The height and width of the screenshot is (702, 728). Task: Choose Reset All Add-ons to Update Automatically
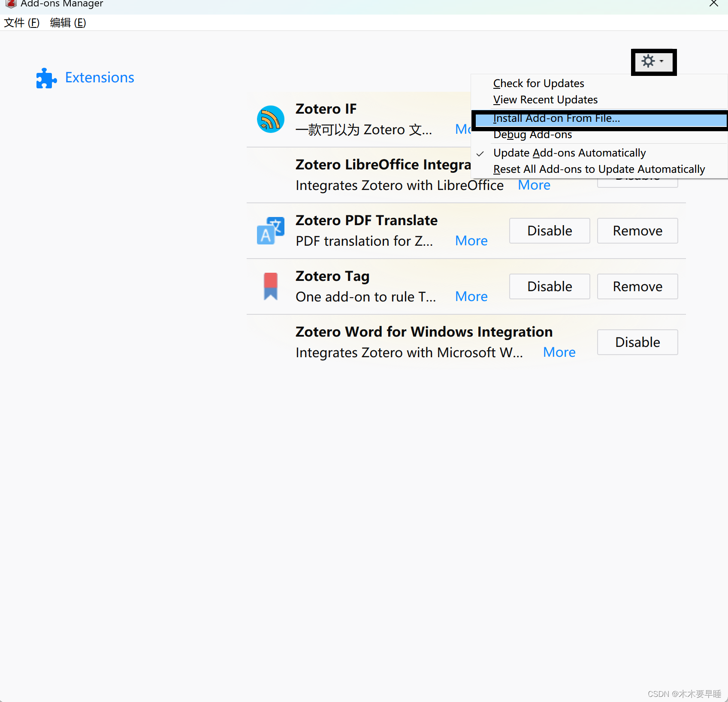coord(599,169)
